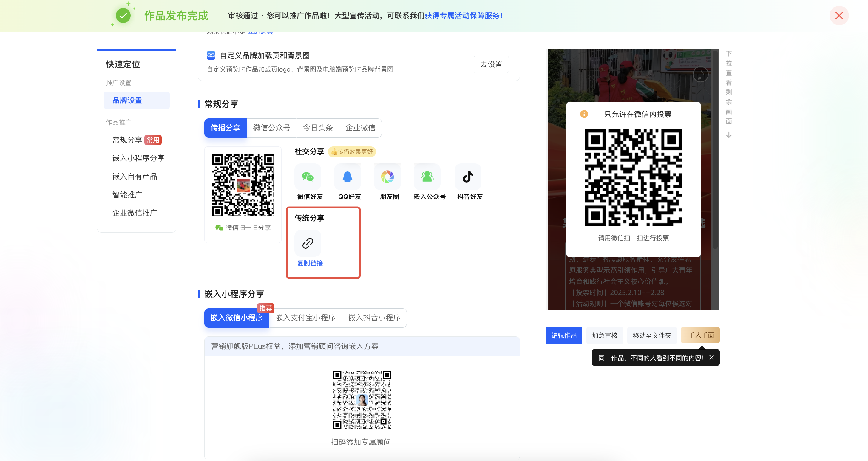Click the 加急审核 button

(x=605, y=335)
